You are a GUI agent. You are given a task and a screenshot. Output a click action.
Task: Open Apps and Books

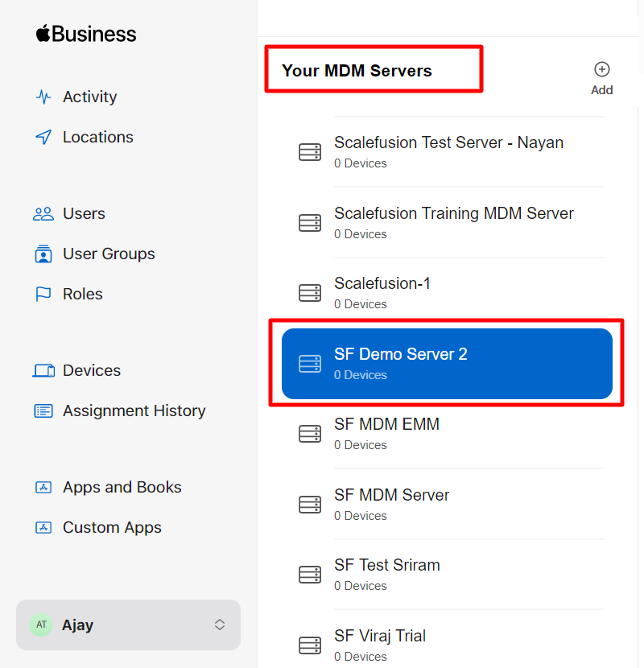[x=122, y=487]
